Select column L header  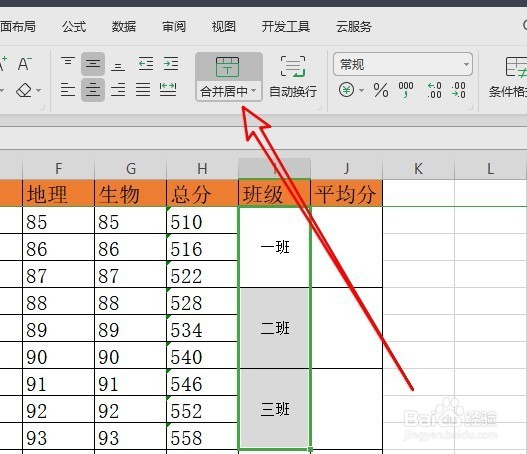(x=491, y=168)
